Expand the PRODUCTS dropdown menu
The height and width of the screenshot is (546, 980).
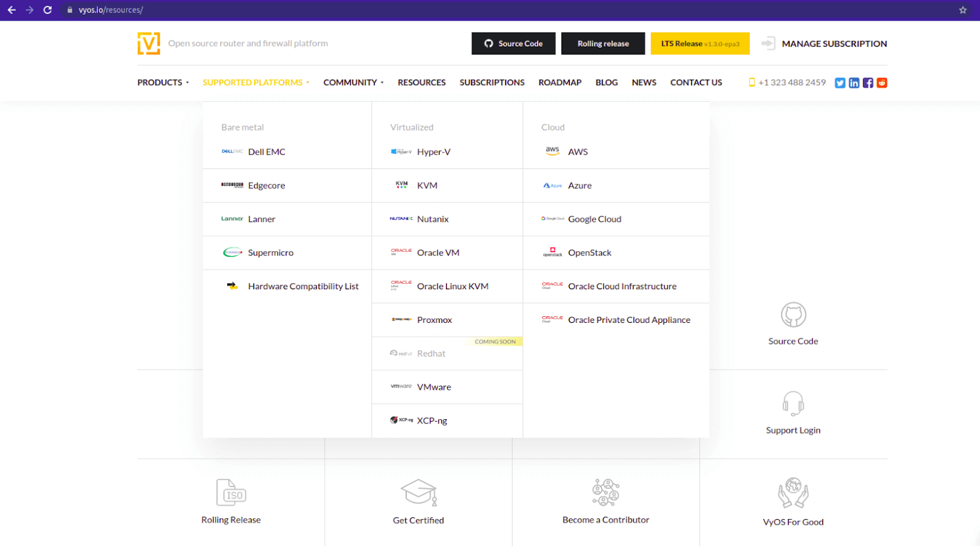[163, 83]
